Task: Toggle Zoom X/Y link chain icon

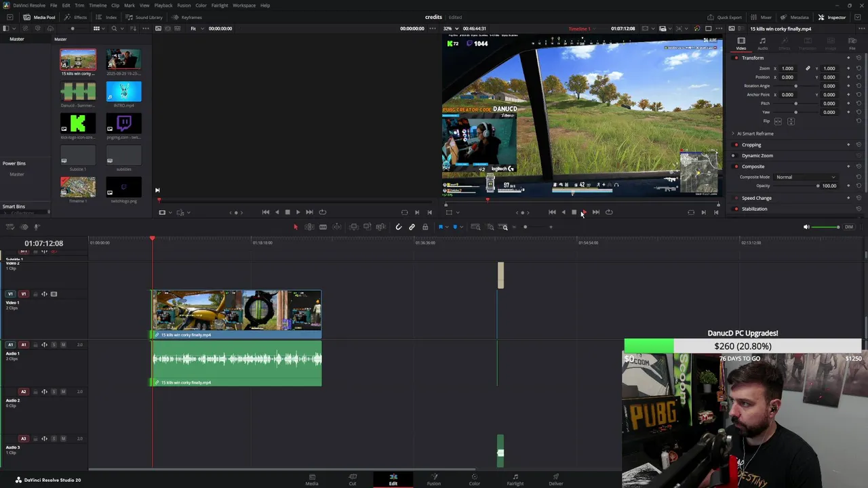Action: click(808, 68)
